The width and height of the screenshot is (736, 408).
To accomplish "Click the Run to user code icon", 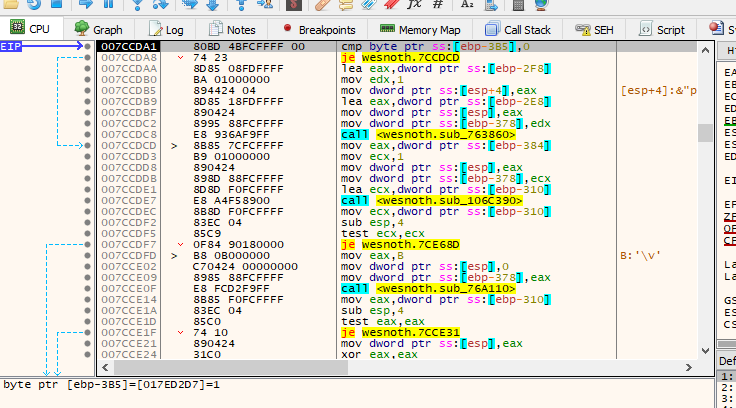I will coord(265,5).
